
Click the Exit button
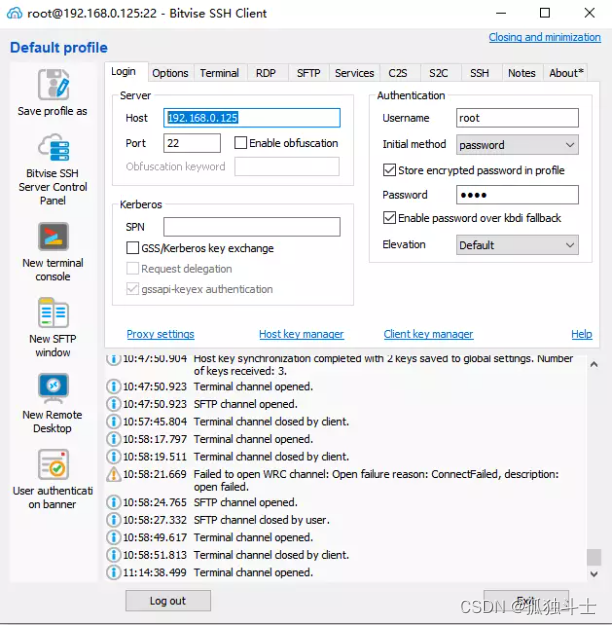point(526,601)
